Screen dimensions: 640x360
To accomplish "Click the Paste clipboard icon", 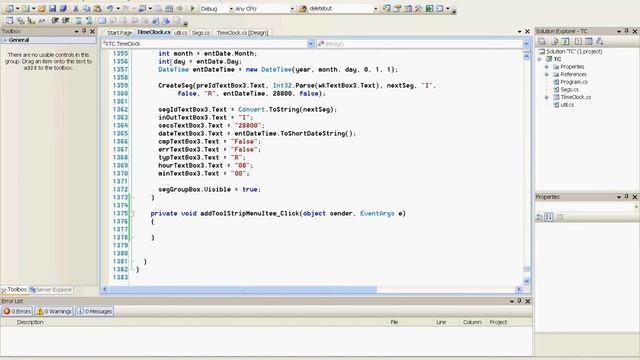I will tap(97, 8).
